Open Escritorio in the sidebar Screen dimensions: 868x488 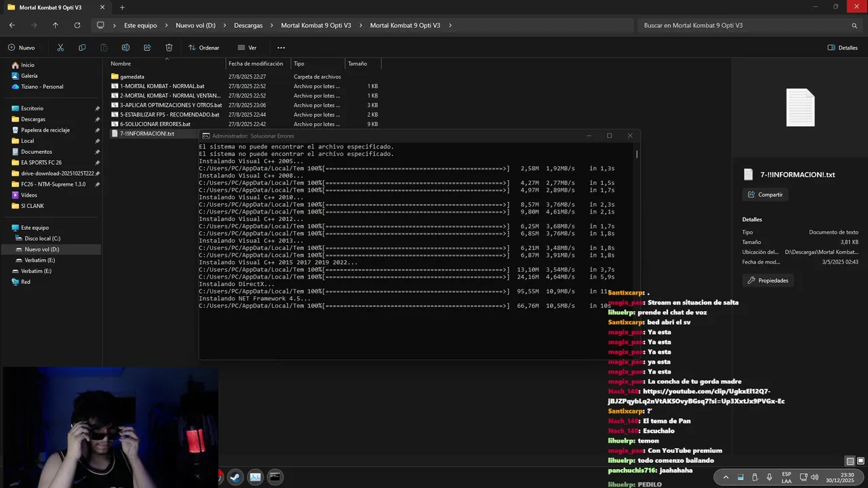32,108
